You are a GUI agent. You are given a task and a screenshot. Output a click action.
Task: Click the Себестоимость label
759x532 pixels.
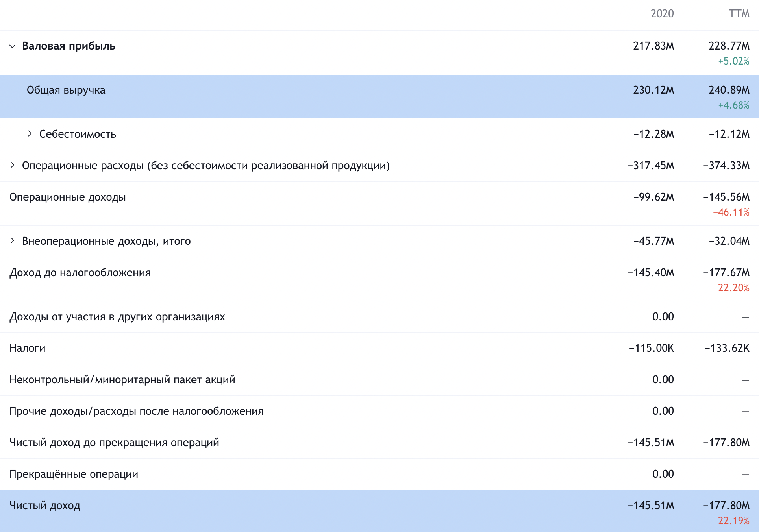click(78, 134)
